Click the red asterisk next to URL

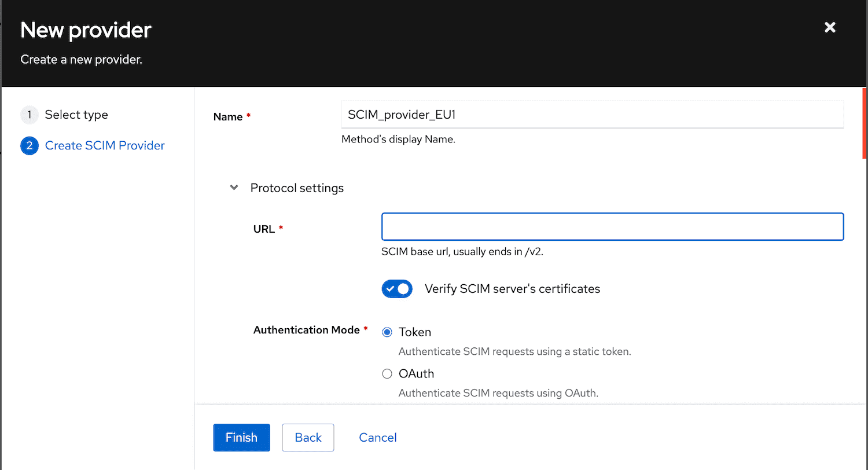click(281, 228)
